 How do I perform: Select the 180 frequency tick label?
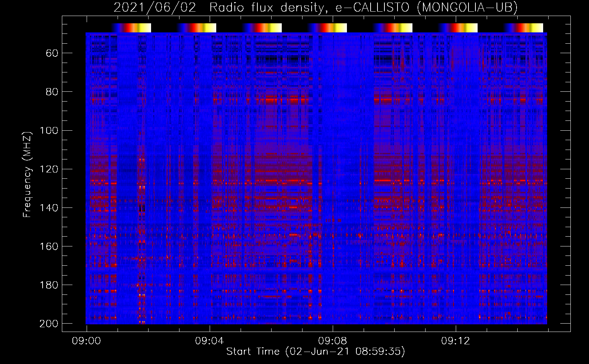49,285
